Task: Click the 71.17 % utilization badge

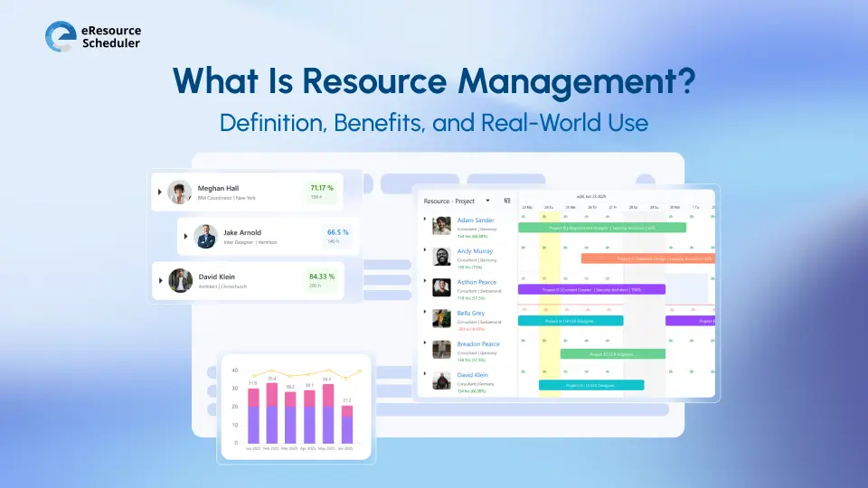Action: click(x=322, y=192)
